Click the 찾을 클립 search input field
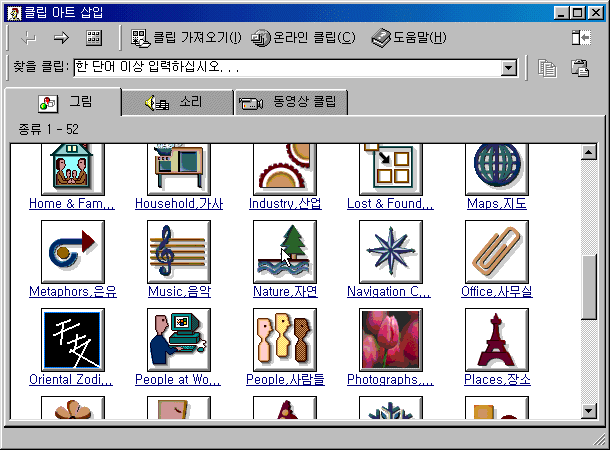The width and height of the screenshot is (610, 450). pyautogui.click(x=287, y=68)
